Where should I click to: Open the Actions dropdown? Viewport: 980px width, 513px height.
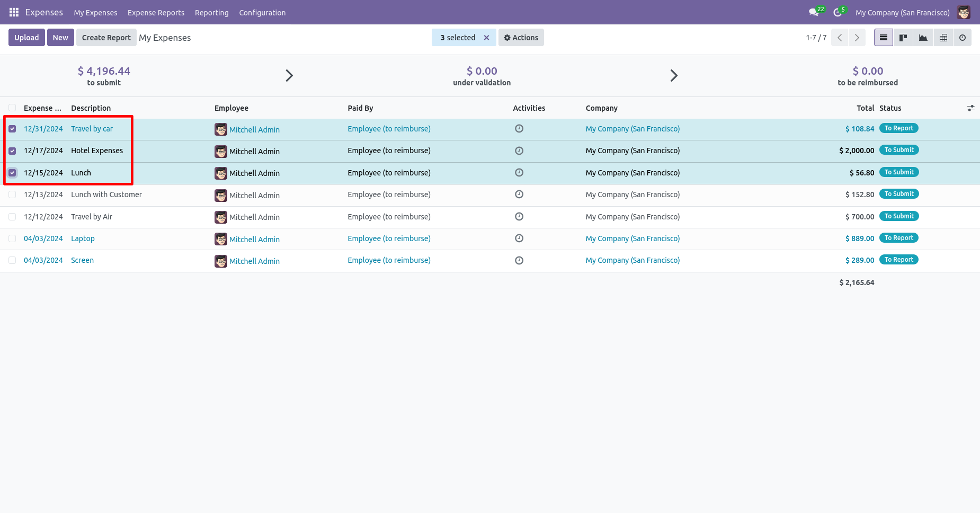click(x=521, y=38)
